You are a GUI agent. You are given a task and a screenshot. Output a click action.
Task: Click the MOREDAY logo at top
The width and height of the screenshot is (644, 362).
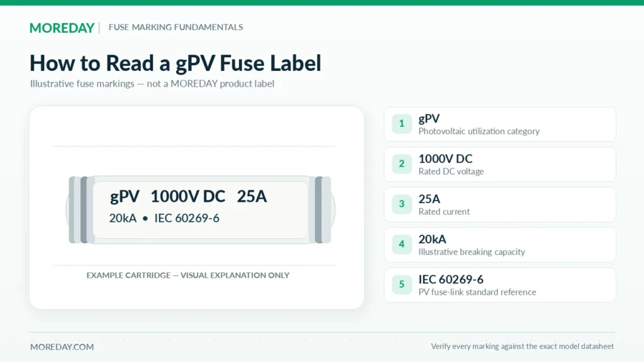click(62, 28)
